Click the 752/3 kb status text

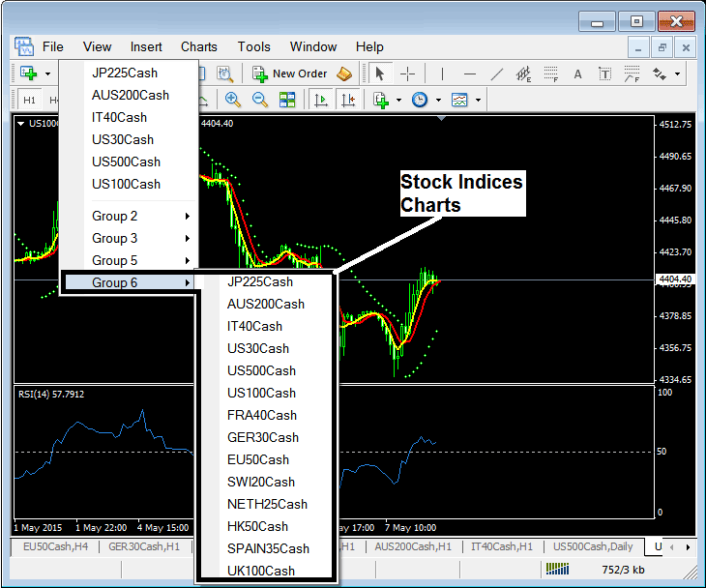click(623, 570)
